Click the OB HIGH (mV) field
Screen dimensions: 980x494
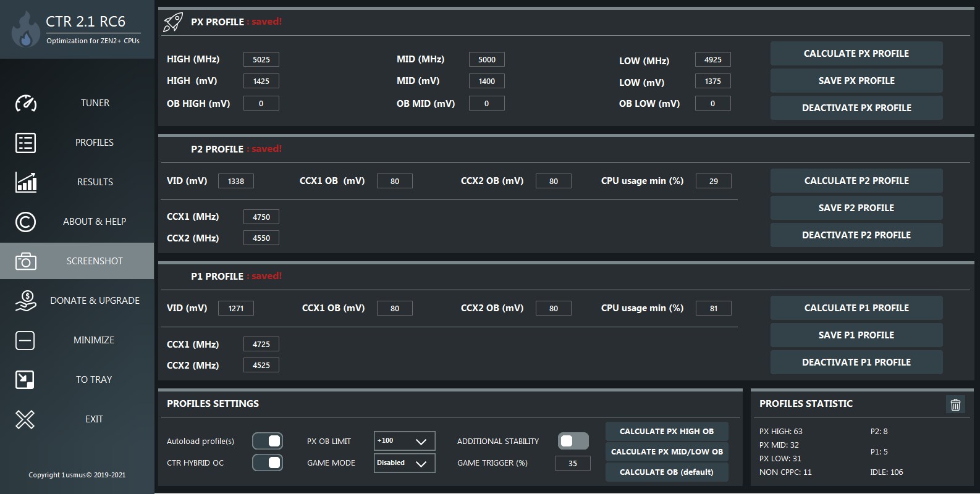261,103
